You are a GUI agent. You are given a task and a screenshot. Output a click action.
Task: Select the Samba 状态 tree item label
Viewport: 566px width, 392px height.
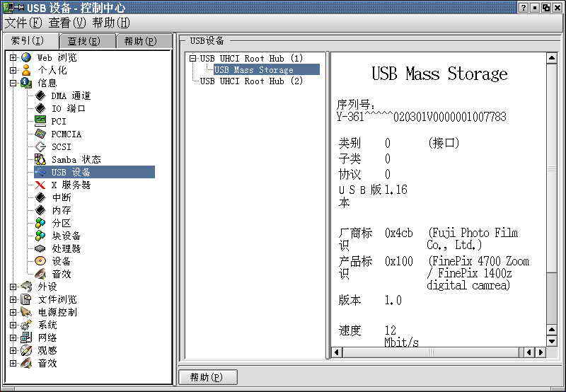coord(76,159)
